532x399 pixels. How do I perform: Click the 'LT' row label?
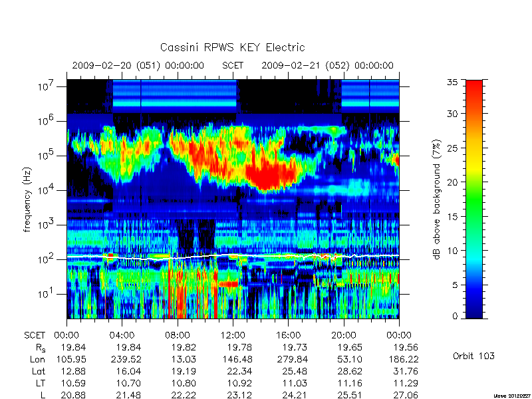tap(41, 384)
